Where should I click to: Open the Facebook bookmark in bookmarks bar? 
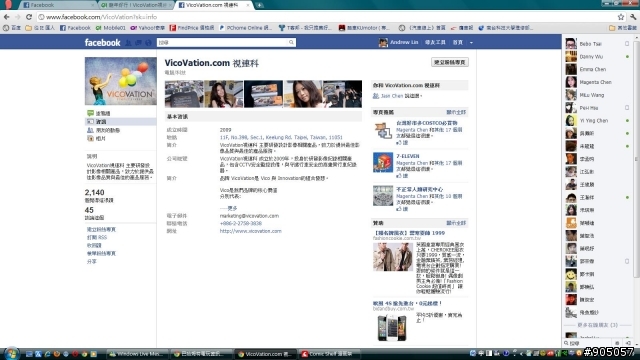[x=75, y=28]
